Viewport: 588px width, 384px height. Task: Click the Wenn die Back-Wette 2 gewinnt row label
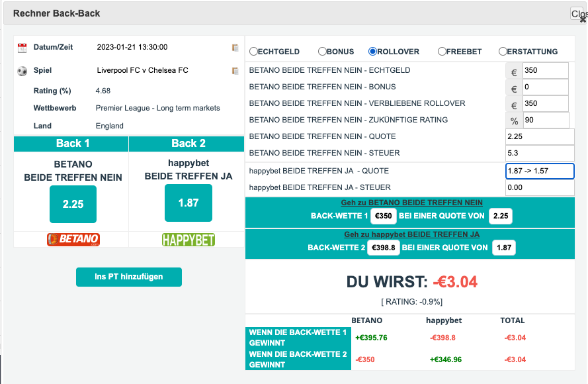click(298, 360)
